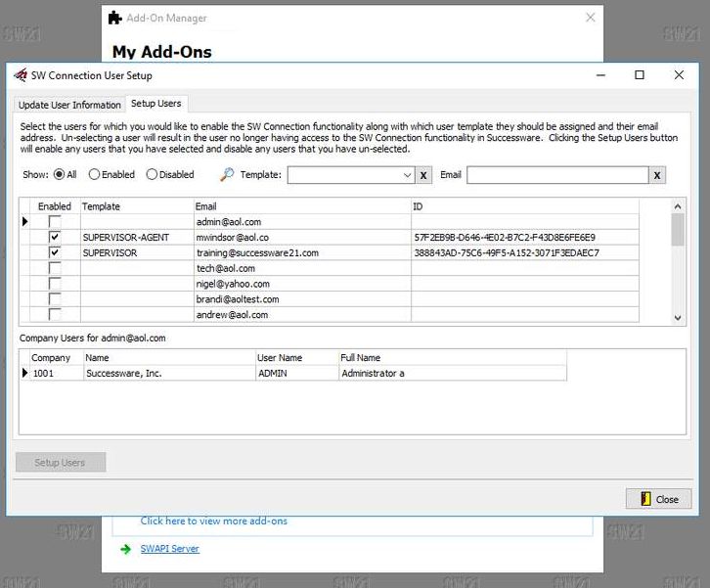Clear the Template filter with its X button

click(423, 175)
